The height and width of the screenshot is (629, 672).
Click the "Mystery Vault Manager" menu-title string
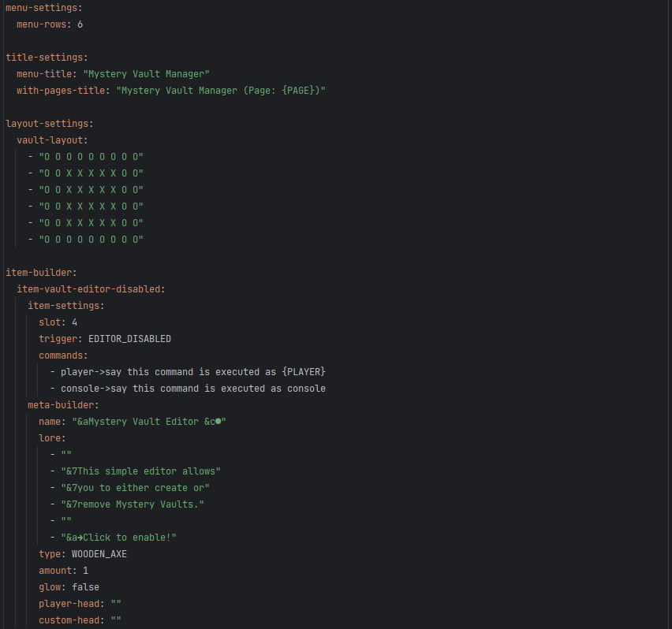[x=146, y=74]
